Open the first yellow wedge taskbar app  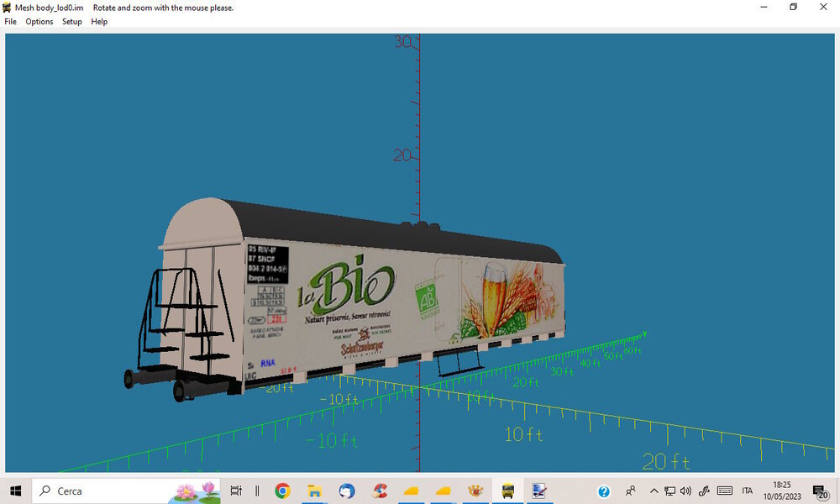pos(411,491)
